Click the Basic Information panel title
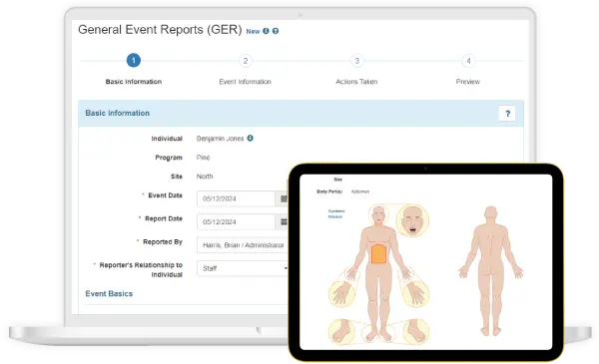The height and width of the screenshot is (364, 599). [117, 114]
